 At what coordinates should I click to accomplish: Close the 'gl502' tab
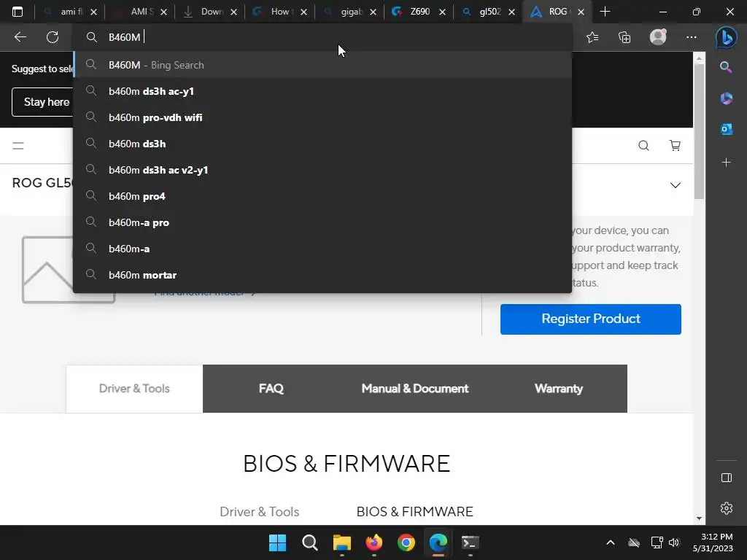pos(511,12)
